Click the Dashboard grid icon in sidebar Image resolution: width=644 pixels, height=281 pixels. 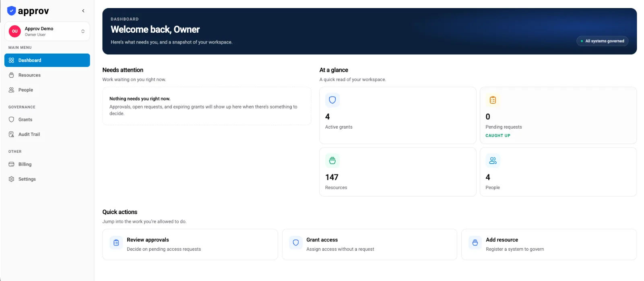(x=11, y=60)
